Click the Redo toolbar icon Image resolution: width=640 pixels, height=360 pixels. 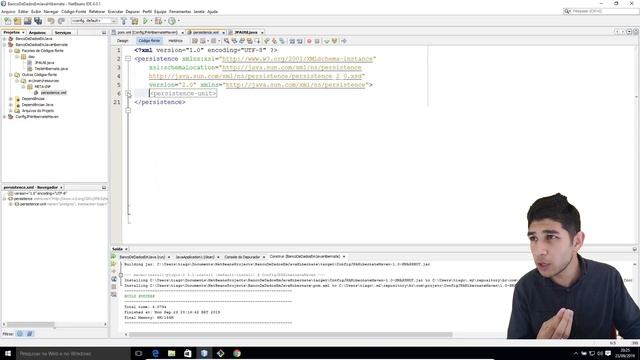(61, 21)
